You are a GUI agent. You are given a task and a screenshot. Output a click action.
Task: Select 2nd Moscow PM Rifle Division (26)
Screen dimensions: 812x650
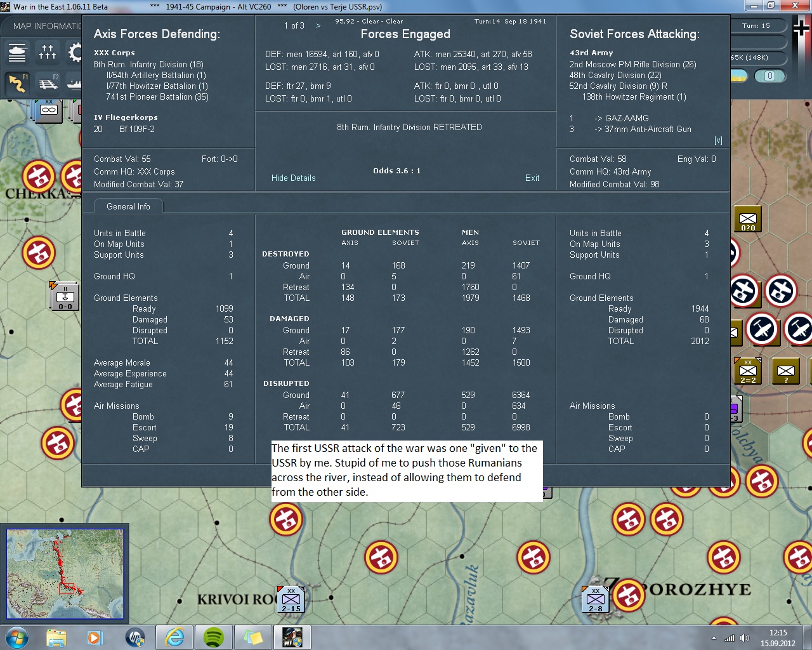pyautogui.click(x=632, y=65)
